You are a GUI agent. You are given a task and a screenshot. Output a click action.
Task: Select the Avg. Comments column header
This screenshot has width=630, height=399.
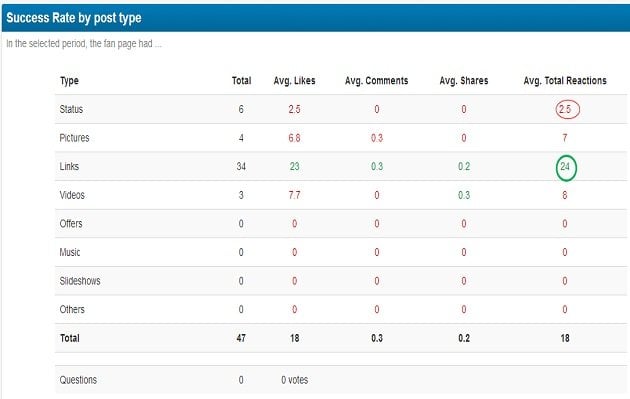pos(376,81)
